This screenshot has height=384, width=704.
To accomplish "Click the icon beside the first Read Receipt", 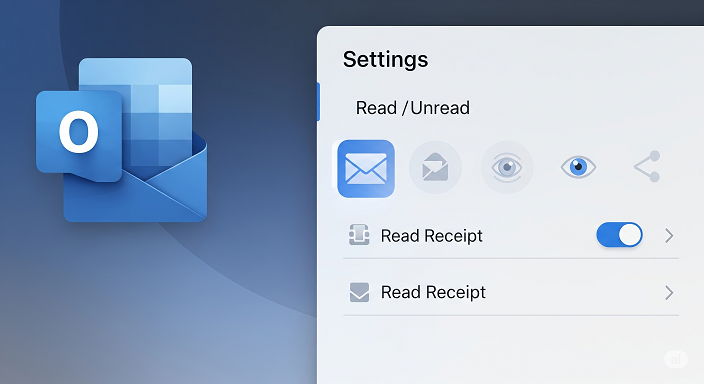I will pyautogui.click(x=359, y=234).
